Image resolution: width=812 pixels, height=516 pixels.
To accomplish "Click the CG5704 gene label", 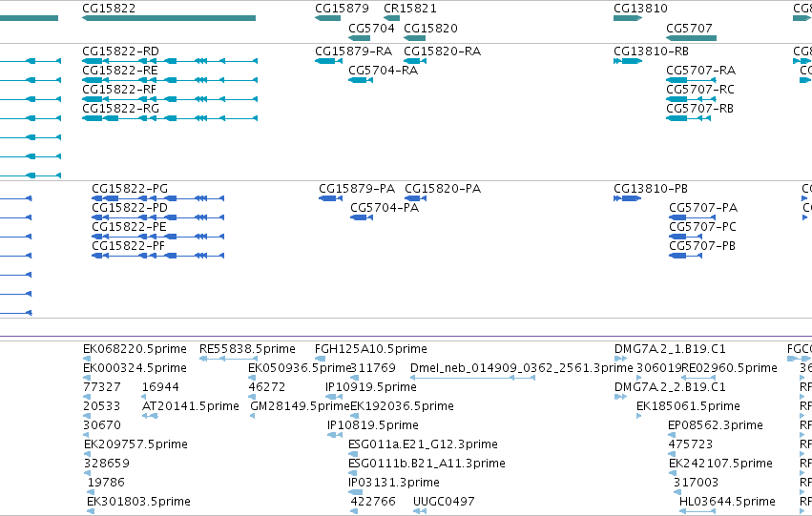I will (371, 28).
